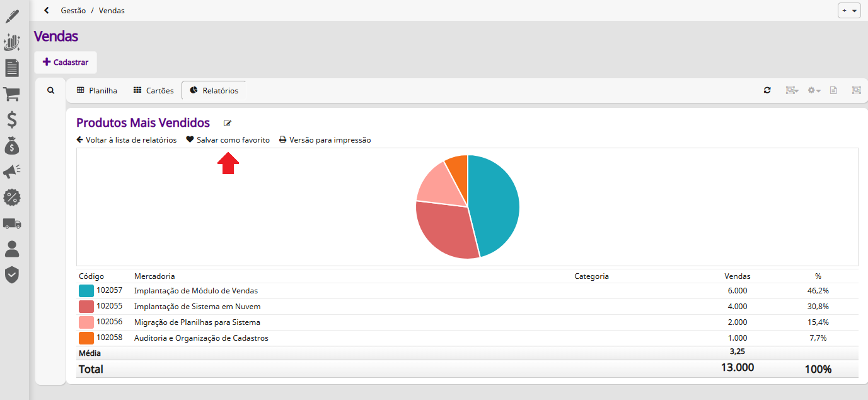
Task: Click Voltar à lista de relatórios
Action: [126, 140]
